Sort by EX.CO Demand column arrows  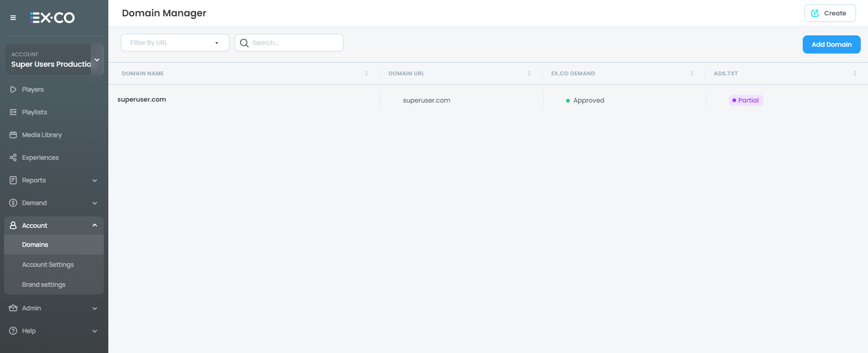(x=692, y=74)
